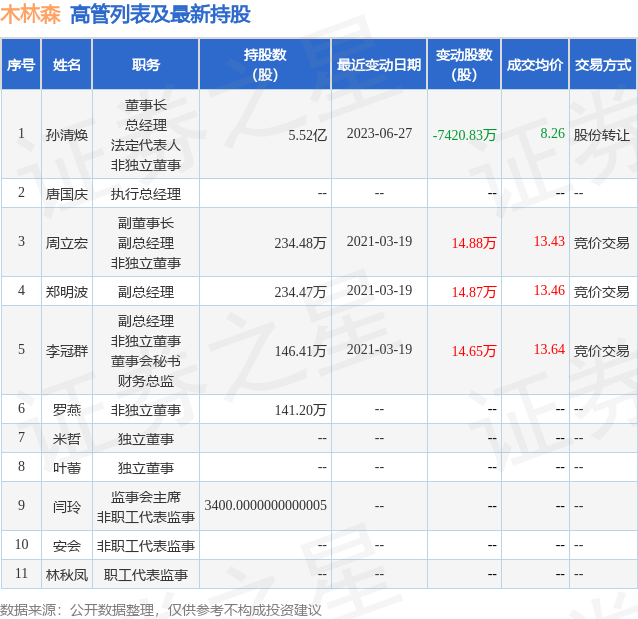Click the change value -7420.83万
Image resolution: width=638 pixels, height=619 pixels.
coord(464,135)
